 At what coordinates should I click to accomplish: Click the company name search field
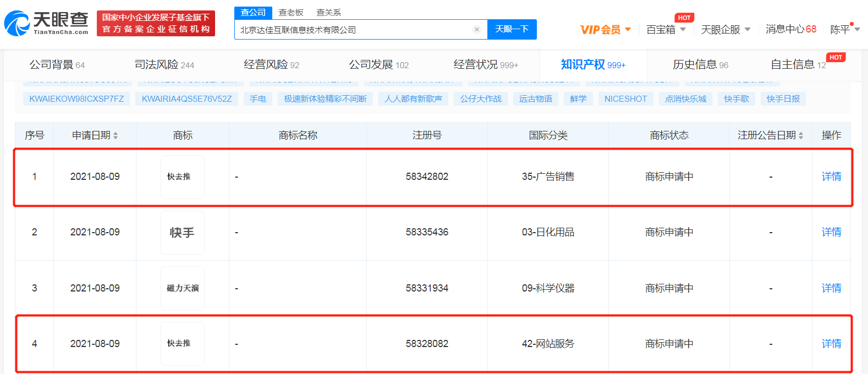pos(355,30)
